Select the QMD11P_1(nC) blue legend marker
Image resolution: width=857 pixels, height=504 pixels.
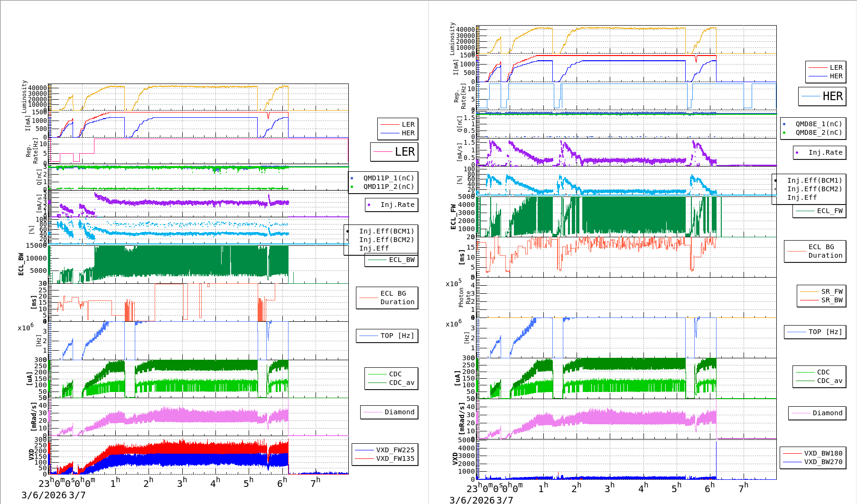(x=352, y=178)
